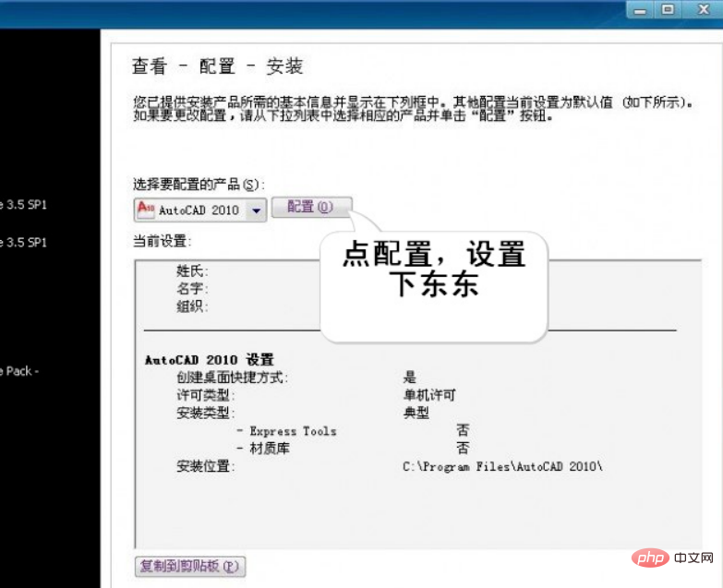The image size is (723, 588).
Task: Select the 组织 row
Action: click(192, 306)
